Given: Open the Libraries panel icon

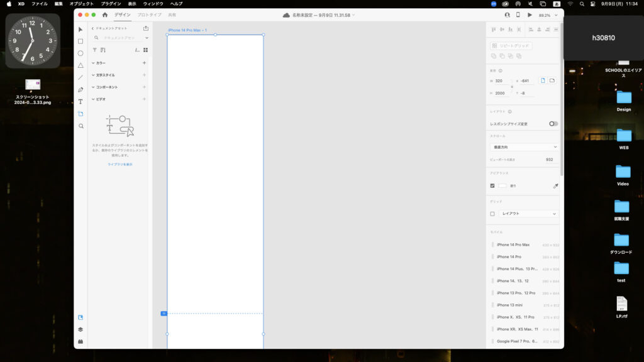Looking at the screenshot, I should (80, 317).
